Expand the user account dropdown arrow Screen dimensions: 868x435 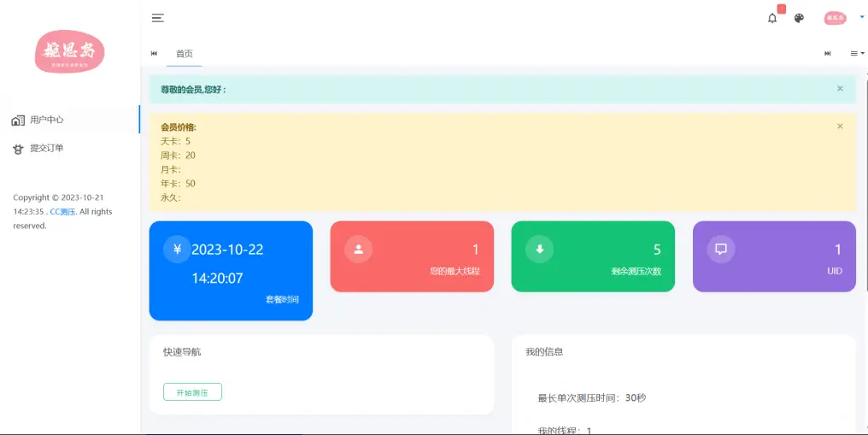pyautogui.click(x=862, y=17)
